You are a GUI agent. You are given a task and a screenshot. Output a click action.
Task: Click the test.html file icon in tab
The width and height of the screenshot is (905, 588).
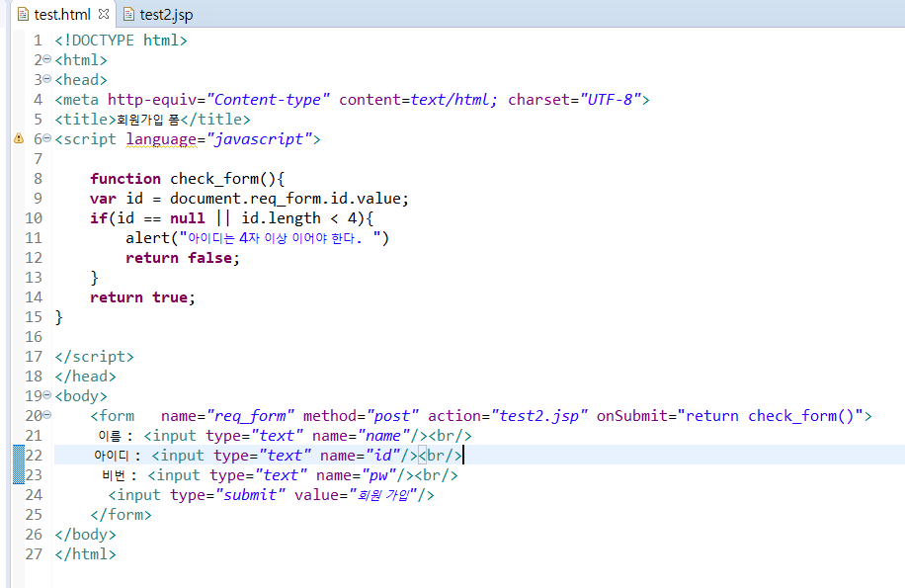tap(23, 15)
